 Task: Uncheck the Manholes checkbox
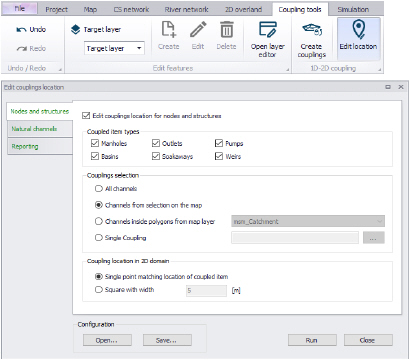[95, 143]
